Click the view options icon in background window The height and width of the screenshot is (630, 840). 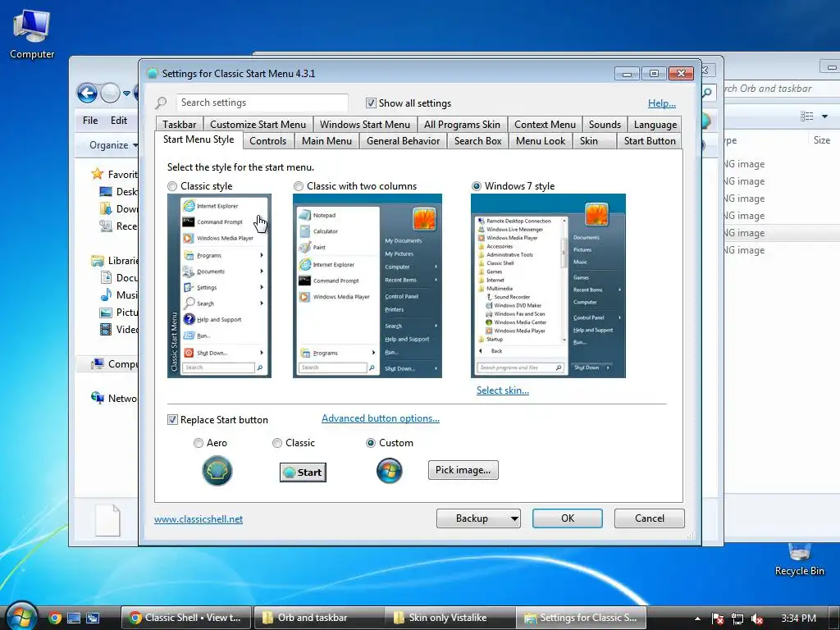[x=806, y=116]
